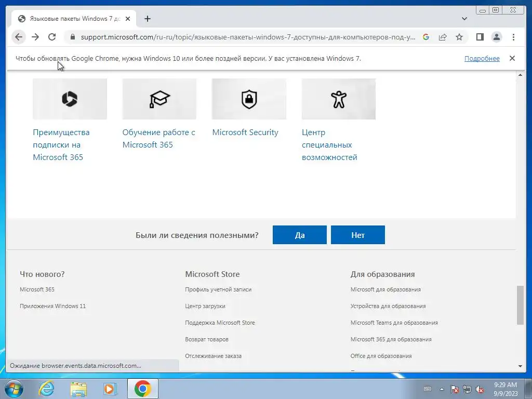Close the Языковые пакеты Windows 7 tab
532x399 pixels.
point(128,19)
